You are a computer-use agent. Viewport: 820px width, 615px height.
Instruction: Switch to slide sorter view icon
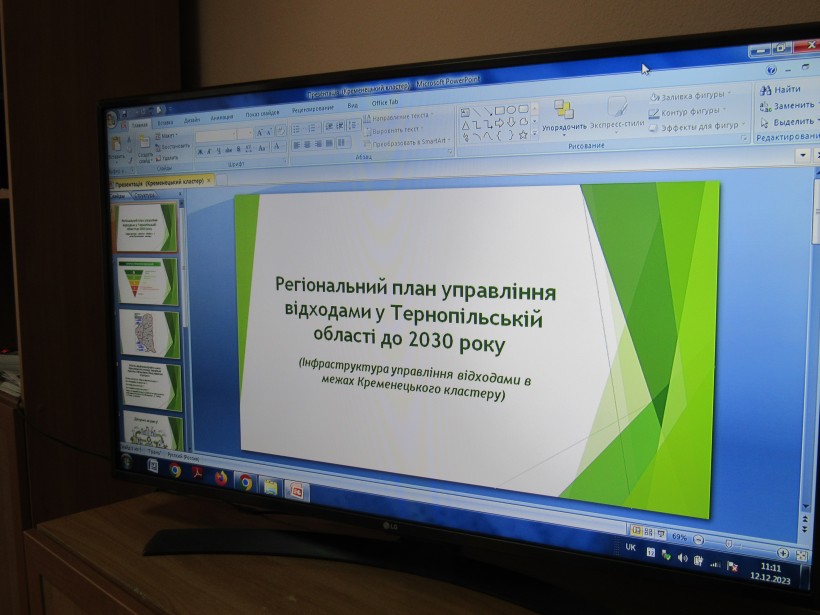coord(649,532)
